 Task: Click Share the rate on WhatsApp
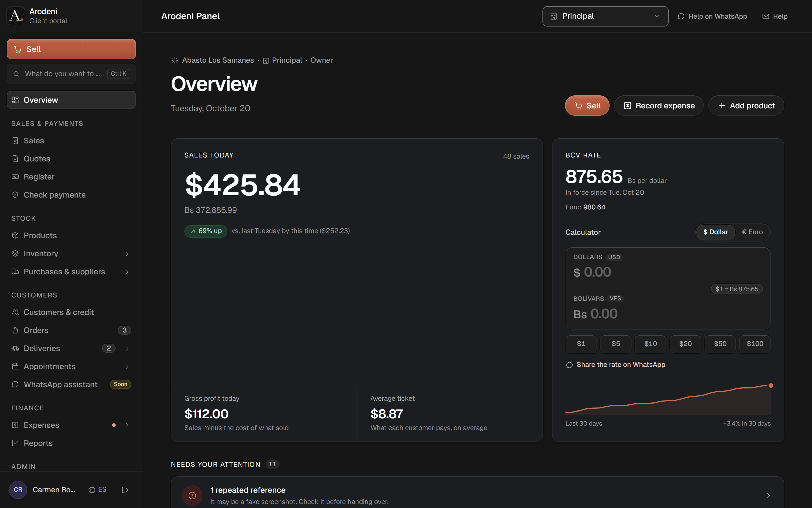(x=615, y=365)
